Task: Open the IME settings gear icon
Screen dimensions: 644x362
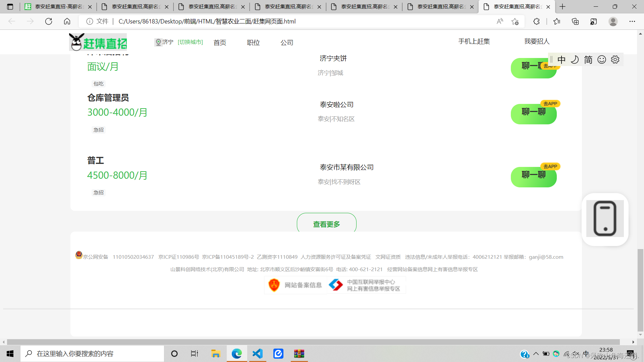Action: click(615, 60)
